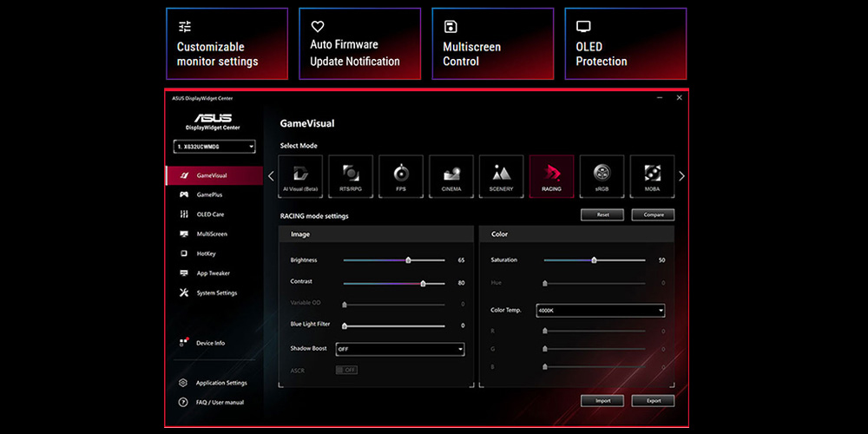Click the Blue Light Filter slider handle
The width and height of the screenshot is (868, 434).
(x=345, y=326)
